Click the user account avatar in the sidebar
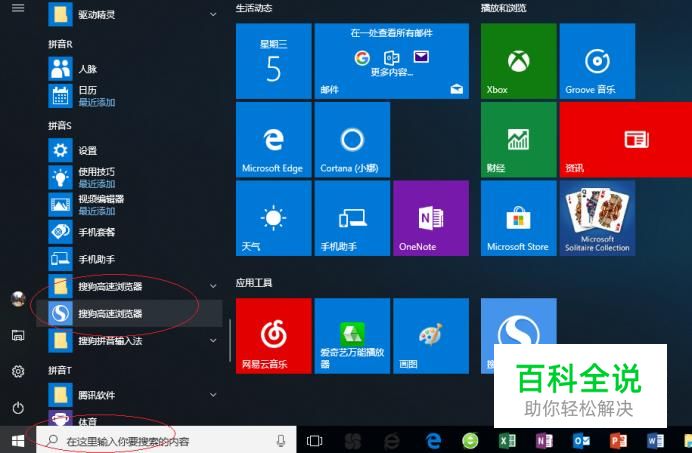Viewport: 692px width, 453px height. [x=18, y=299]
